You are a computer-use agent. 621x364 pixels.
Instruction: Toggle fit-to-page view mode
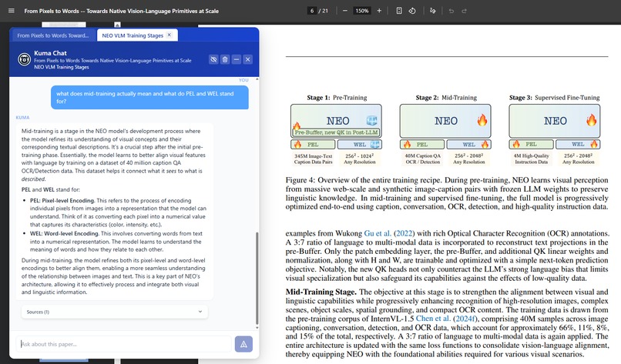coord(399,11)
